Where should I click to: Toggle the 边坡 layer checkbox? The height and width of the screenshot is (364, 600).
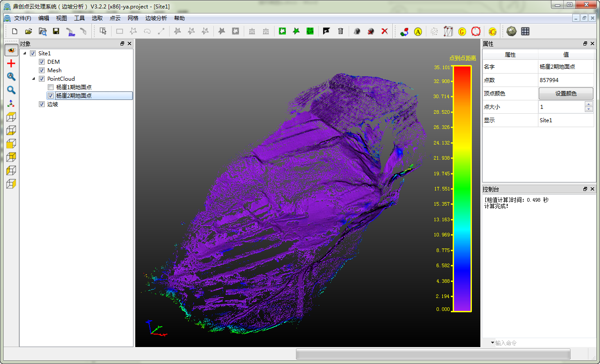coord(42,104)
